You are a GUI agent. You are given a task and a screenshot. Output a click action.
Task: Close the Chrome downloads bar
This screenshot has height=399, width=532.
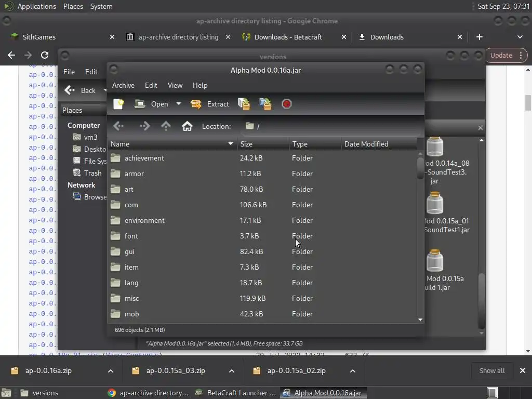pyautogui.click(x=523, y=371)
